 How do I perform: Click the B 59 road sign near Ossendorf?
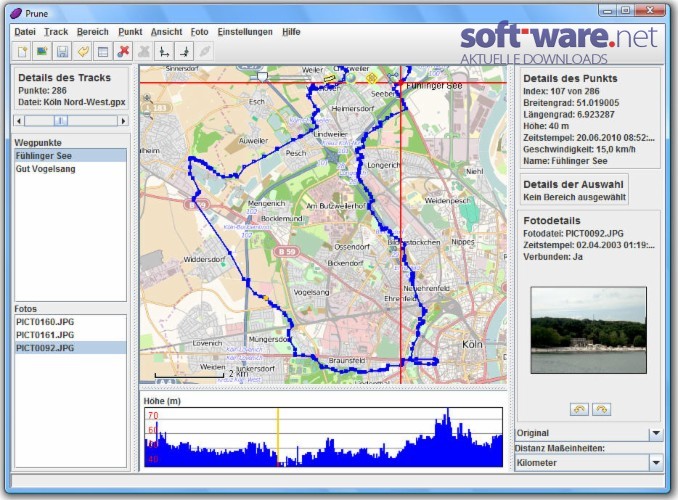coord(287,251)
